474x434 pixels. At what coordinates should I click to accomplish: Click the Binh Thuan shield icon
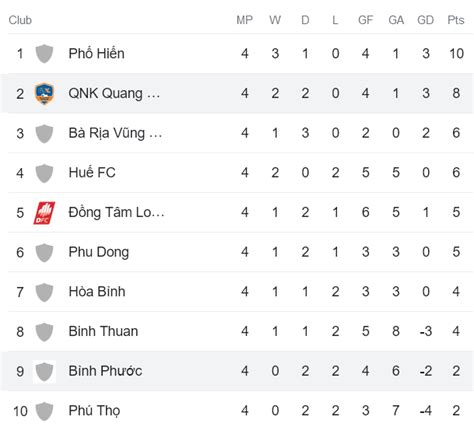pyautogui.click(x=44, y=332)
